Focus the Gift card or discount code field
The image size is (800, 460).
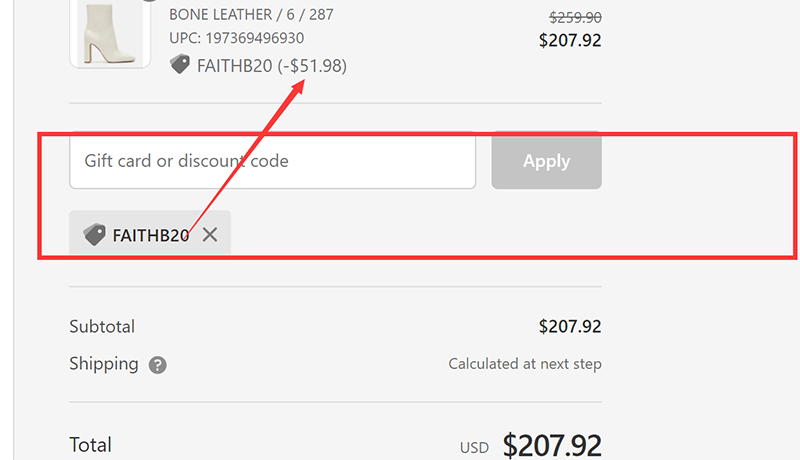click(272, 161)
